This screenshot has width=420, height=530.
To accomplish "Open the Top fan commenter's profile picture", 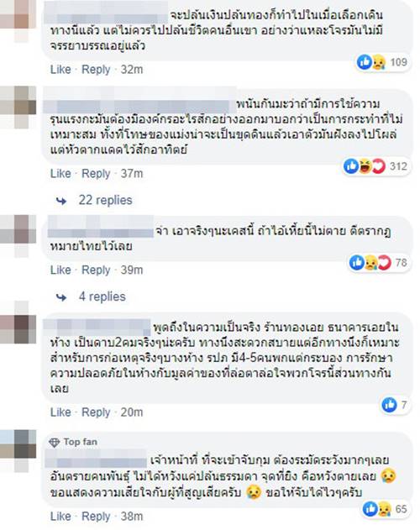I will click(18, 450).
